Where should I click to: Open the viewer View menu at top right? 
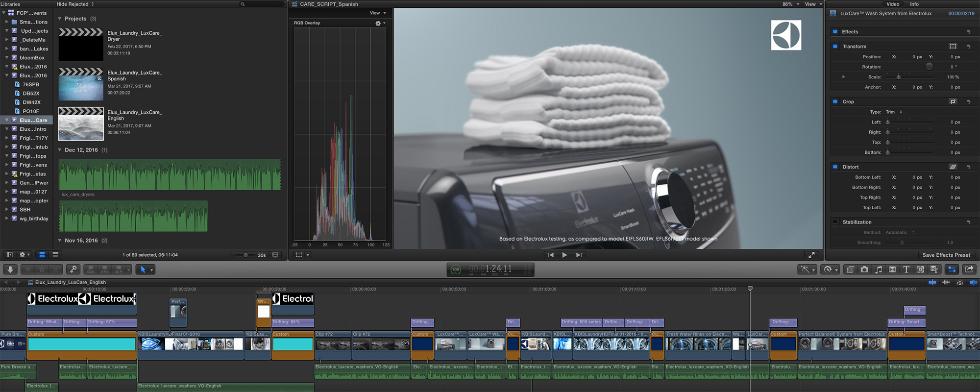[x=813, y=4]
